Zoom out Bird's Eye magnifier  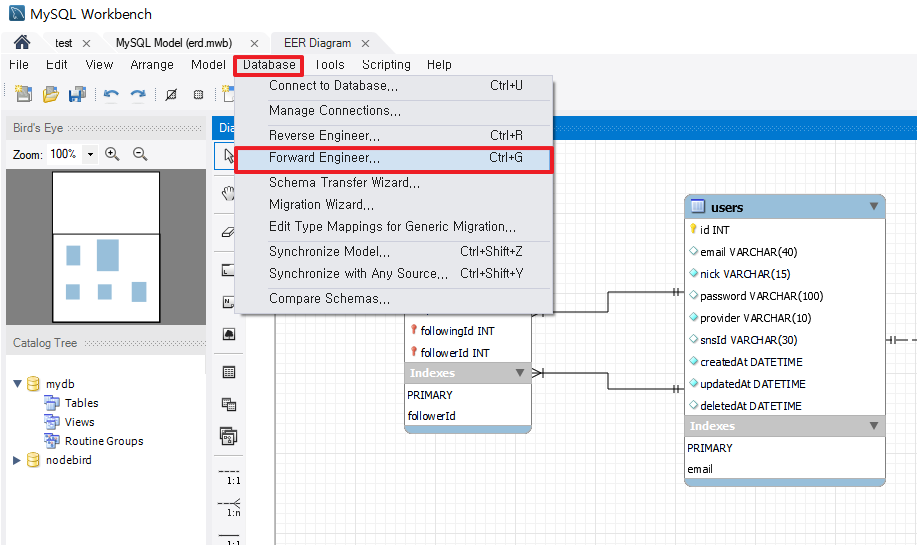140,154
